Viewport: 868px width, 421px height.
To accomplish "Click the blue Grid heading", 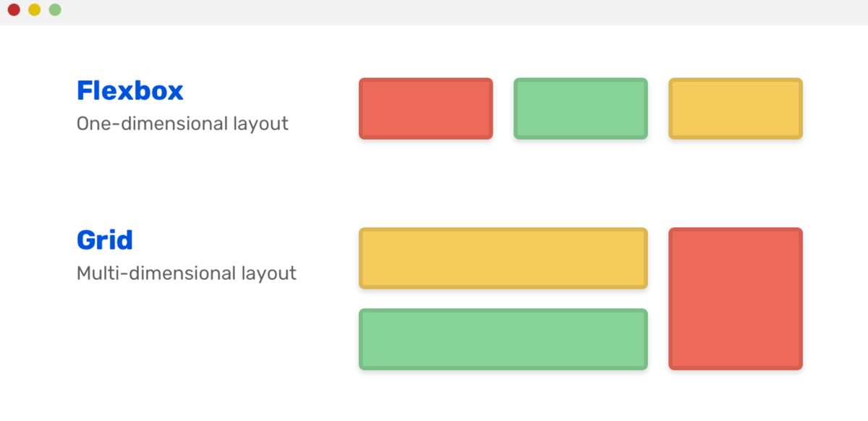I will pos(105,240).
